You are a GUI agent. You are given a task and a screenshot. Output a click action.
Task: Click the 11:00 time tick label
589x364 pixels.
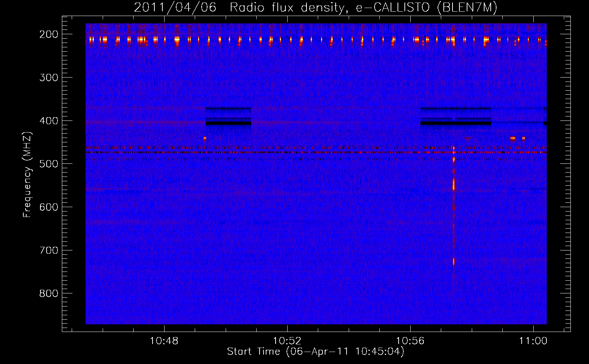pyautogui.click(x=533, y=341)
